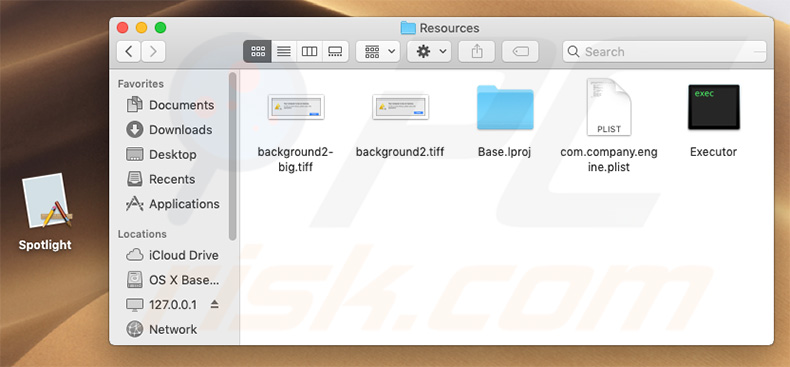
Task: Close the Resources Finder window
Action: point(122,28)
